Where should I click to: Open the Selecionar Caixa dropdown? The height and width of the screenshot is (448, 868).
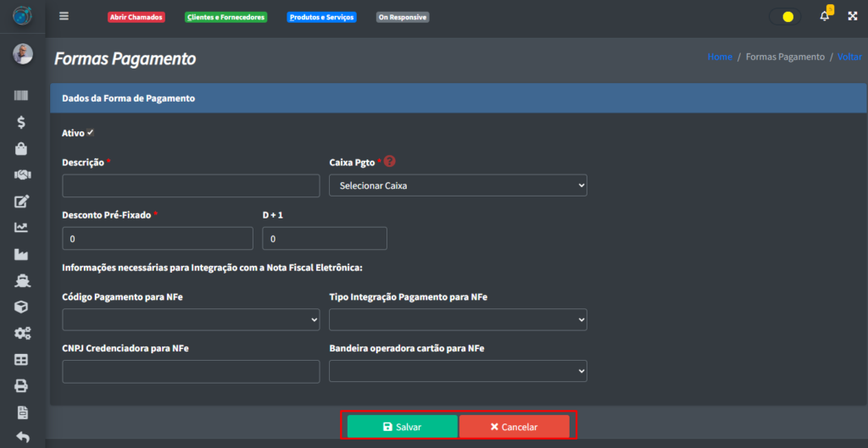(458, 185)
